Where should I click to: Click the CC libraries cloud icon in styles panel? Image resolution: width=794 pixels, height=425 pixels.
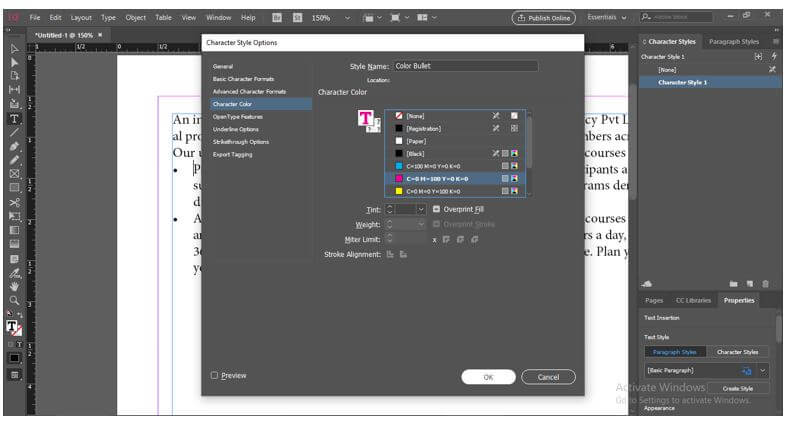coord(647,284)
